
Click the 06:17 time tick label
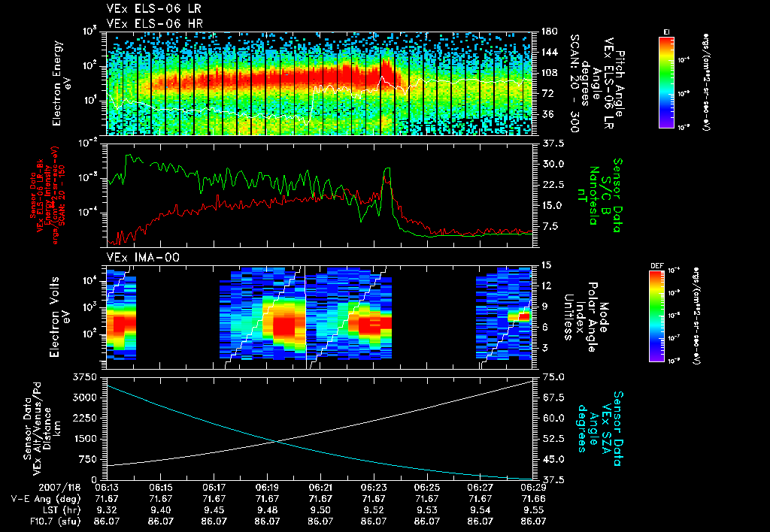pos(214,488)
